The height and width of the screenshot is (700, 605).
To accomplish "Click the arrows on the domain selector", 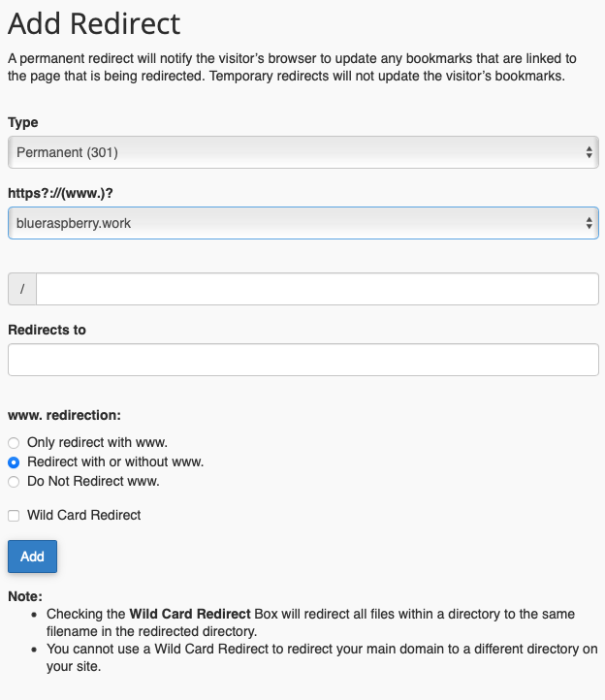I will 589,223.
